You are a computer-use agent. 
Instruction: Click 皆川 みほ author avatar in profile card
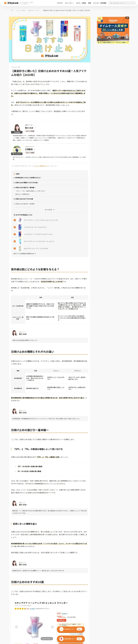(x=17, y=128)
